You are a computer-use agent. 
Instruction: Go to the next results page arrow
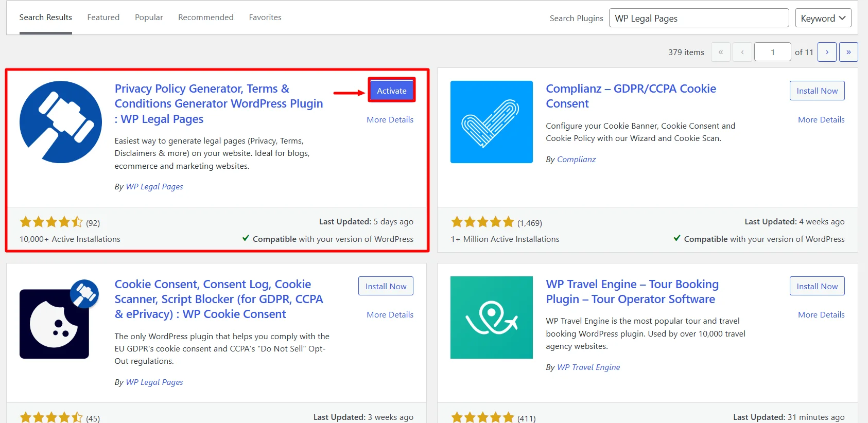[x=827, y=52]
